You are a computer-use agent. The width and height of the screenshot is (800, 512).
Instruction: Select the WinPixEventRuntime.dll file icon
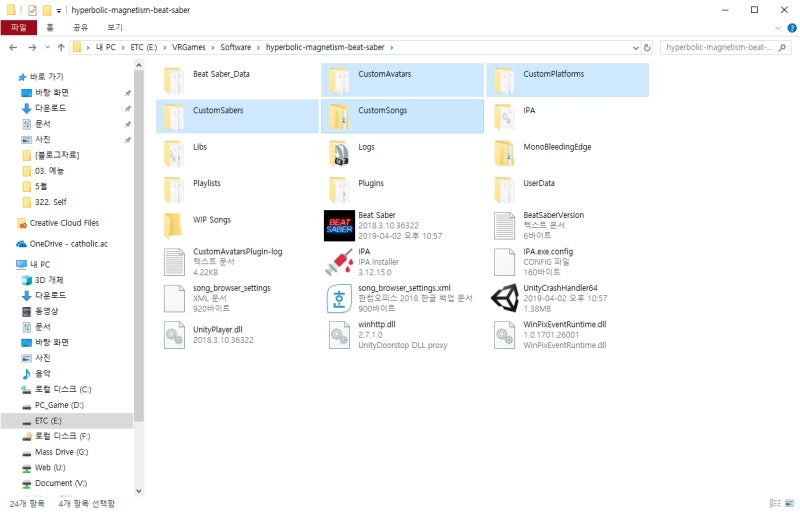pyautogui.click(x=504, y=335)
